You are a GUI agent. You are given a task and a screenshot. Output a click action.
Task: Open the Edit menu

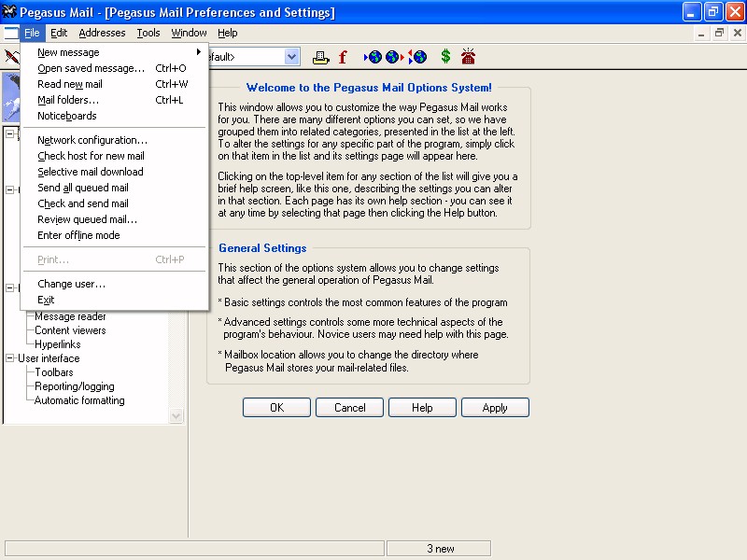coord(59,33)
